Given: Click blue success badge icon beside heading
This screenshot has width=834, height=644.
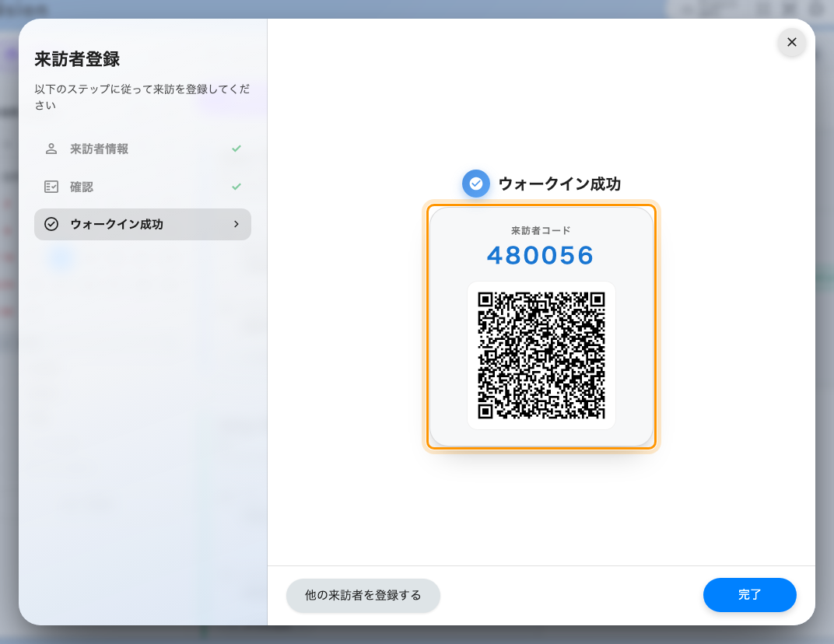Looking at the screenshot, I should point(476,184).
